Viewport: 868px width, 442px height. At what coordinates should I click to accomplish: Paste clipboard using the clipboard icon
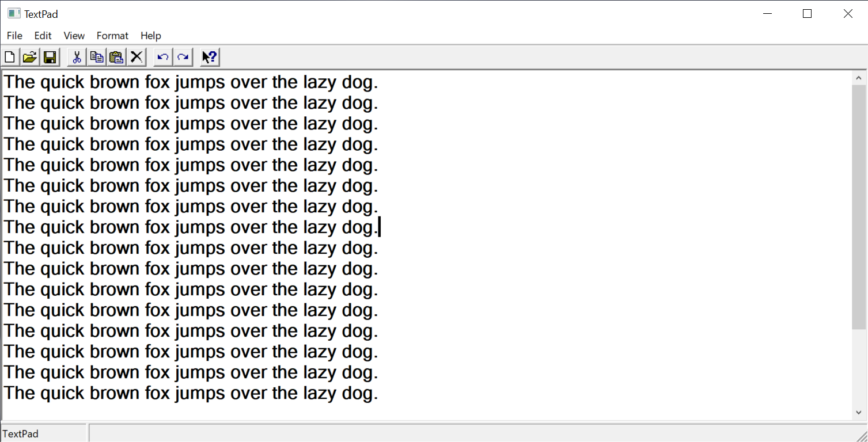116,57
